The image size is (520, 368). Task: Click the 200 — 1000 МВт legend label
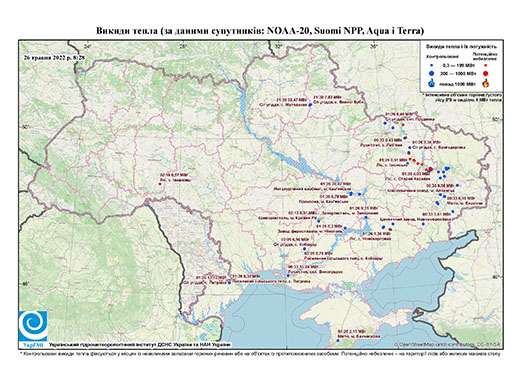[459, 73]
